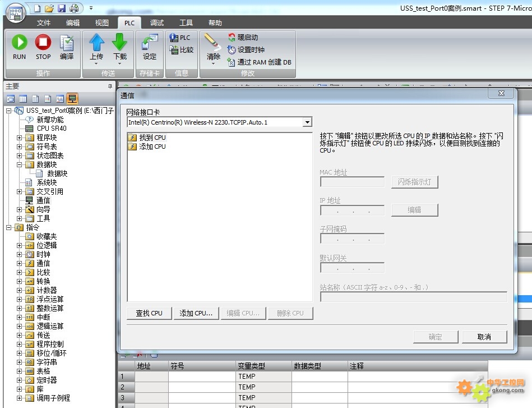Viewport: 532px width, 408px height.
Task: Expand the 状态图表 tree node
Action: pyautogui.click(x=19, y=155)
